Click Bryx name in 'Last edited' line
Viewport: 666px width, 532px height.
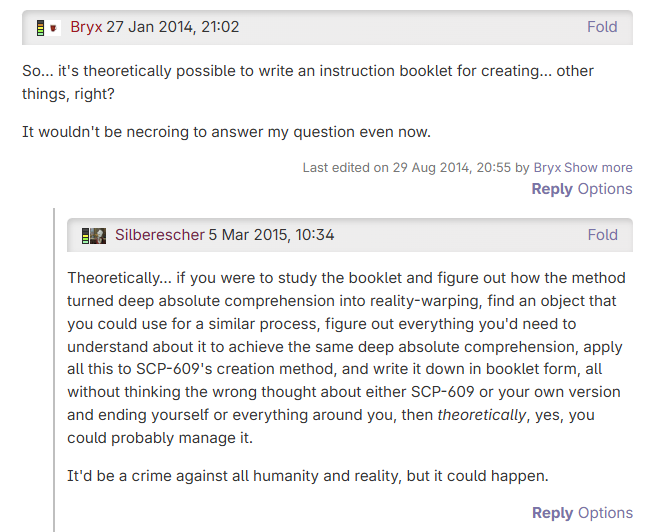click(547, 167)
